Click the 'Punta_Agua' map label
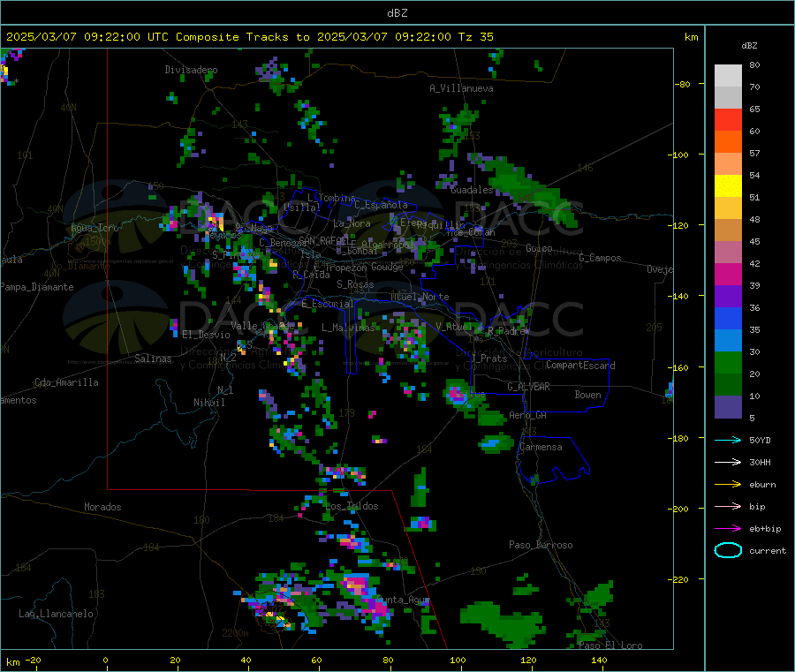 click(403, 600)
